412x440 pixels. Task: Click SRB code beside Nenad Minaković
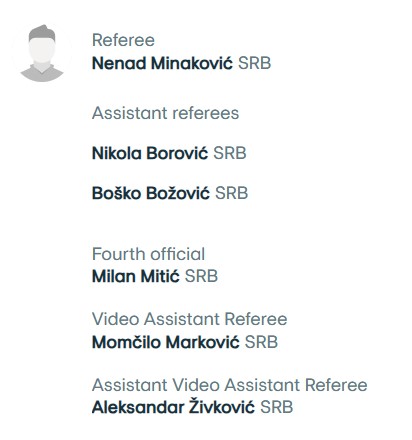pos(254,63)
